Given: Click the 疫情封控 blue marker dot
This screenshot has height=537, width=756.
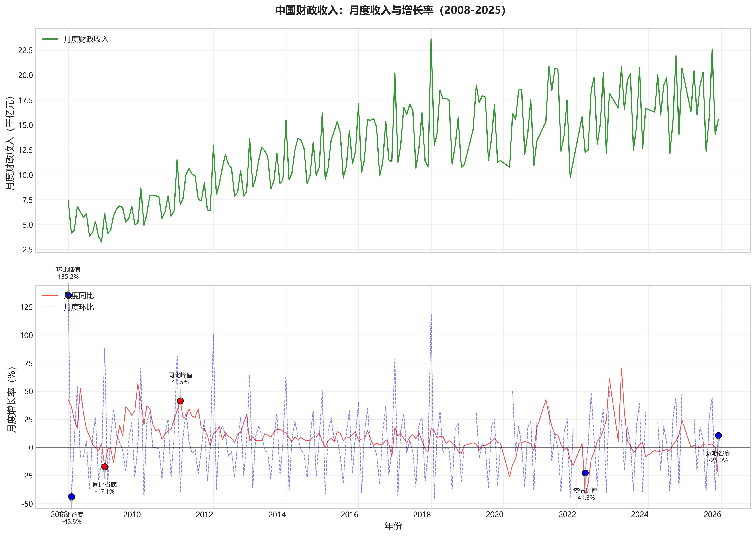Looking at the screenshot, I should click(x=585, y=473).
